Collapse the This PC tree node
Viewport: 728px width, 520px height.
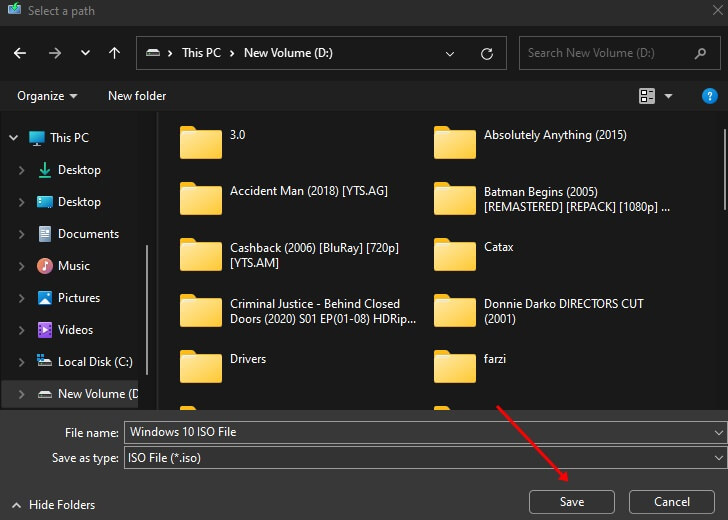coord(11,138)
